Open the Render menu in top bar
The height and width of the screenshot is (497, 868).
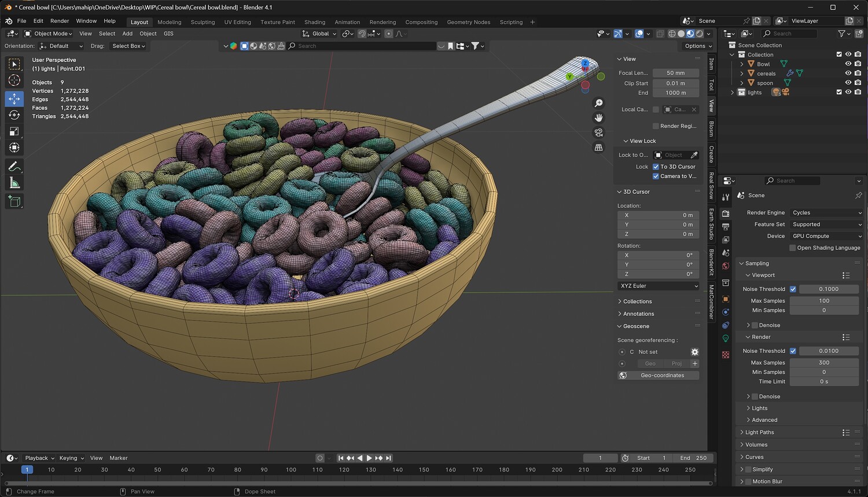[x=60, y=21]
